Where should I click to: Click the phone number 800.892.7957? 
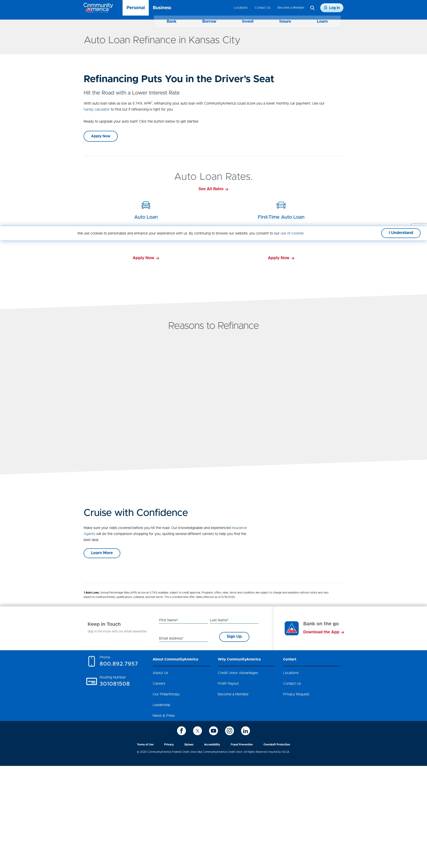tap(119, 664)
